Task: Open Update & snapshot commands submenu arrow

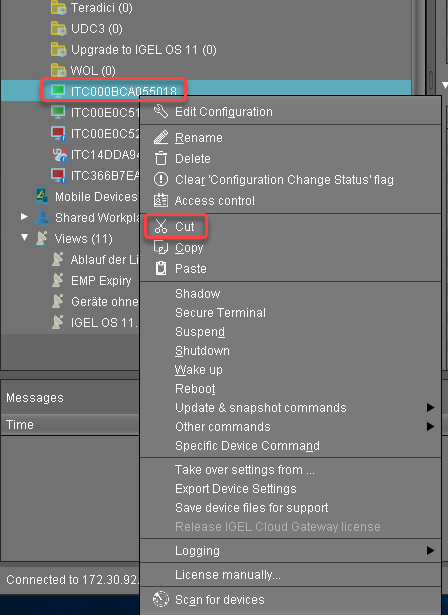Action: tap(431, 408)
